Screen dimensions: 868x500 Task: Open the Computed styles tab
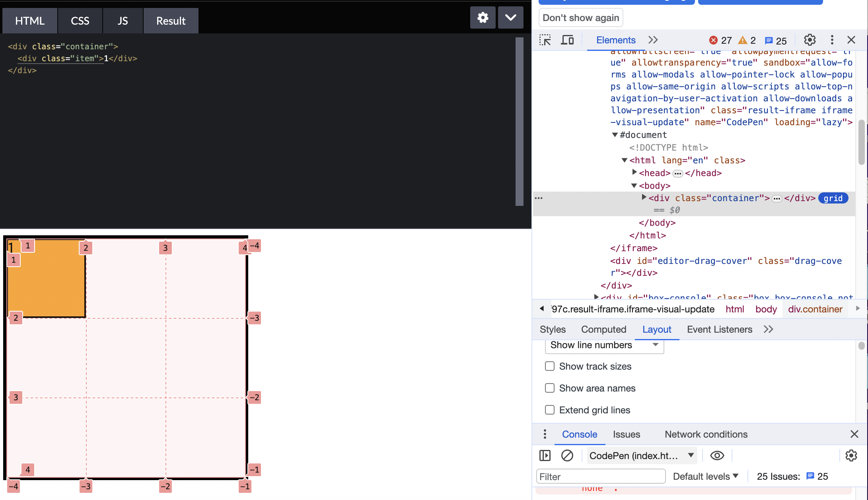pos(603,329)
